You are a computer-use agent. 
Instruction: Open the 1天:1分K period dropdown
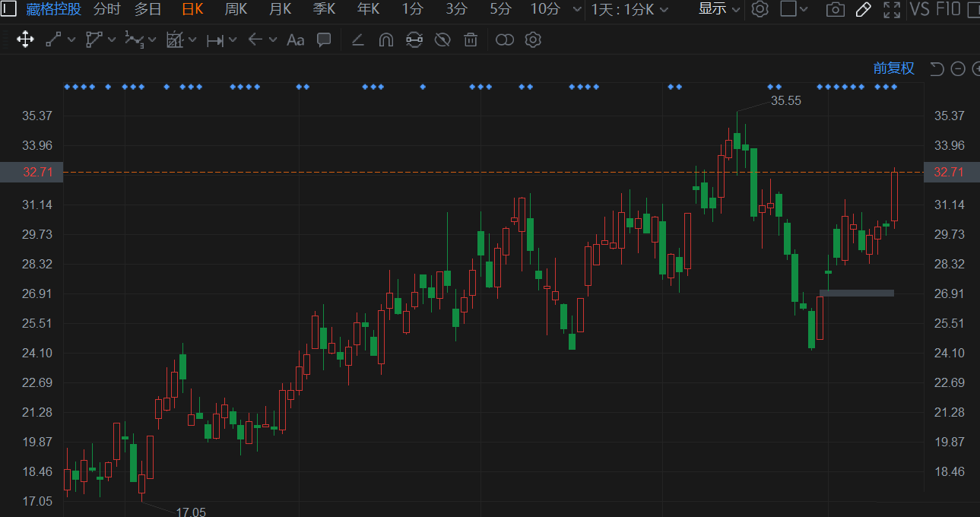tap(630, 9)
